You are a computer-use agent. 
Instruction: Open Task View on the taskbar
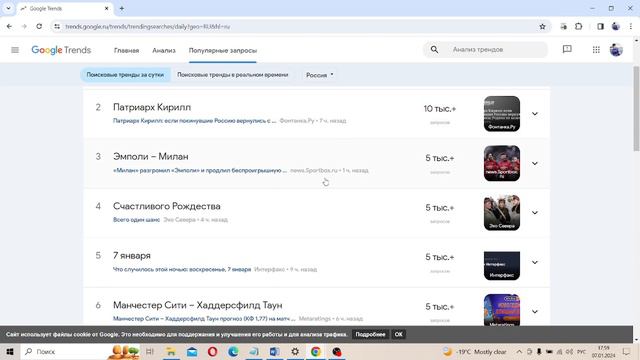tap(150, 351)
